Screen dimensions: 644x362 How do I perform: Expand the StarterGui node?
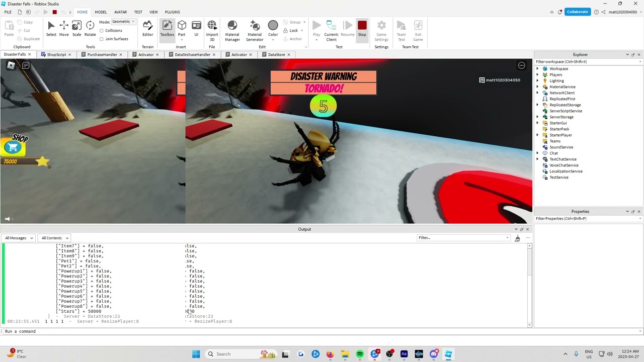[537, 123]
